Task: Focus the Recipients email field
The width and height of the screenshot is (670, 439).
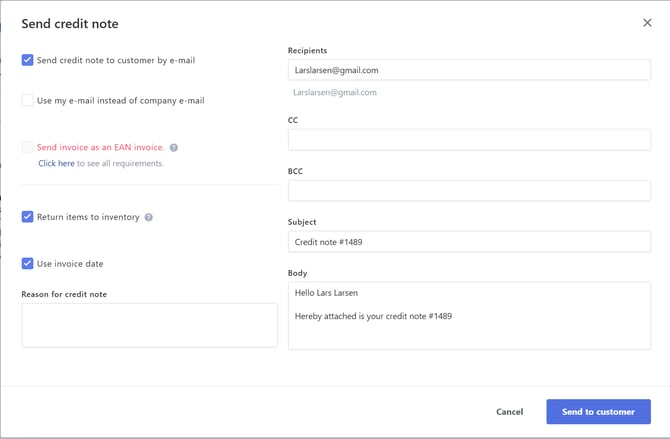Action: [469, 70]
